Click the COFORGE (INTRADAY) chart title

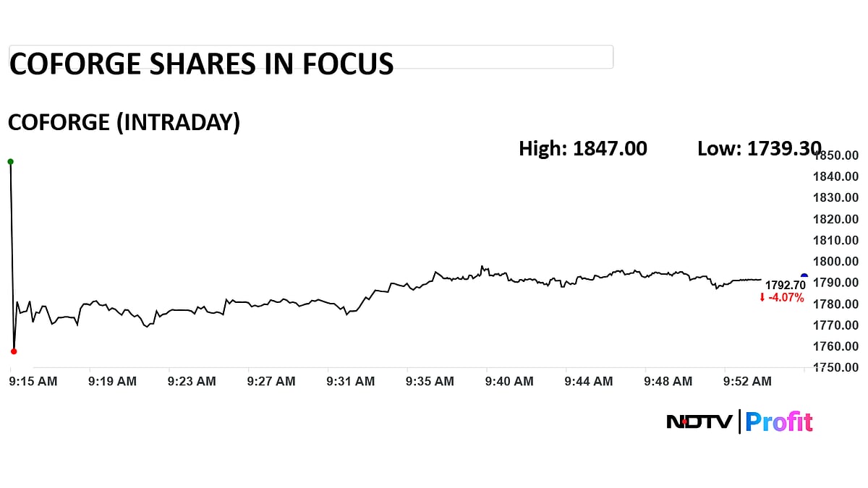(x=124, y=122)
